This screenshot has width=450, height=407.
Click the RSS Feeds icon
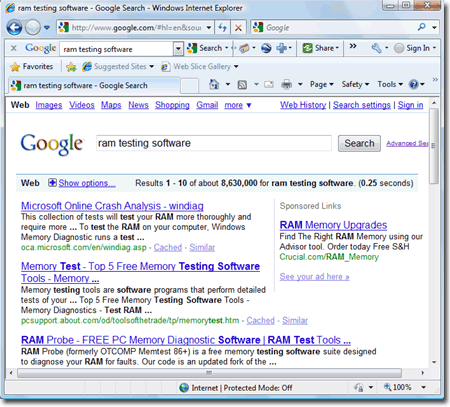(242, 85)
